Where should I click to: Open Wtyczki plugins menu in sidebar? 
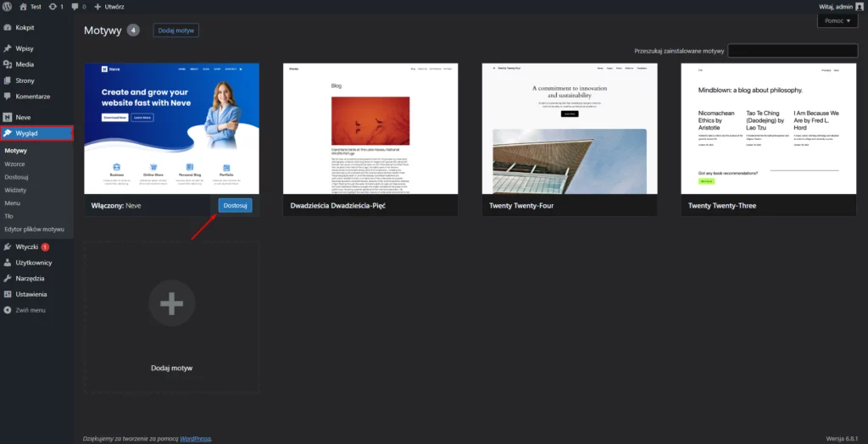pos(27,247)
